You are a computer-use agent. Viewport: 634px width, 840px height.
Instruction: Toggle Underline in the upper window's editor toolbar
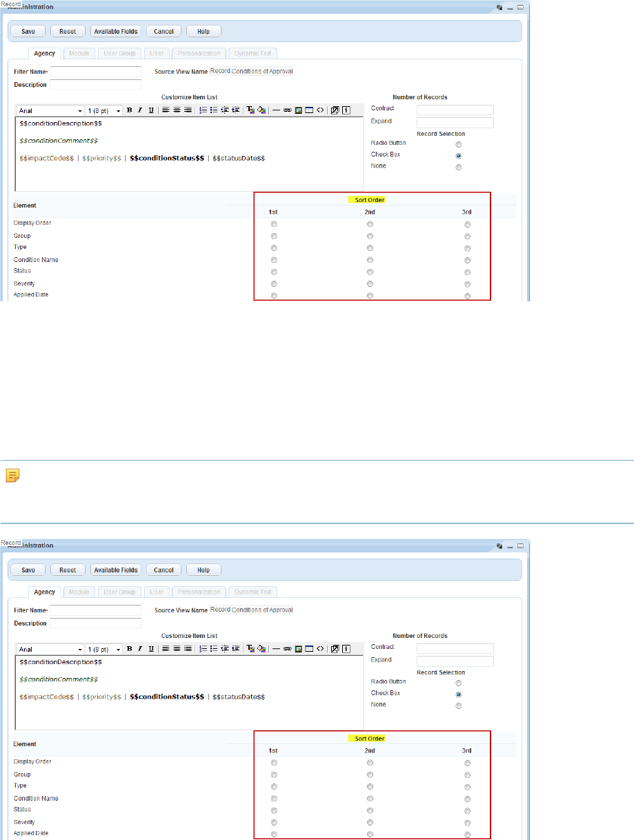[150, 110]
